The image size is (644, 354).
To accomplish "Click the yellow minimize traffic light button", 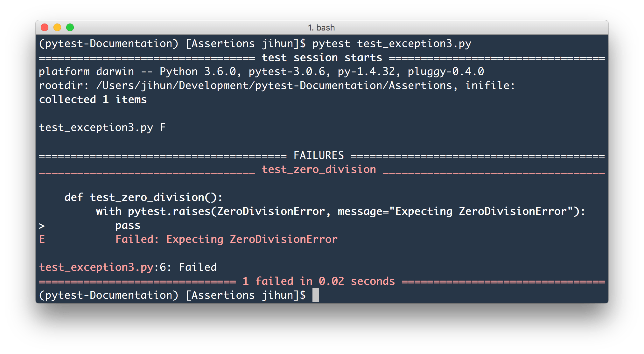I will [57, 28].
